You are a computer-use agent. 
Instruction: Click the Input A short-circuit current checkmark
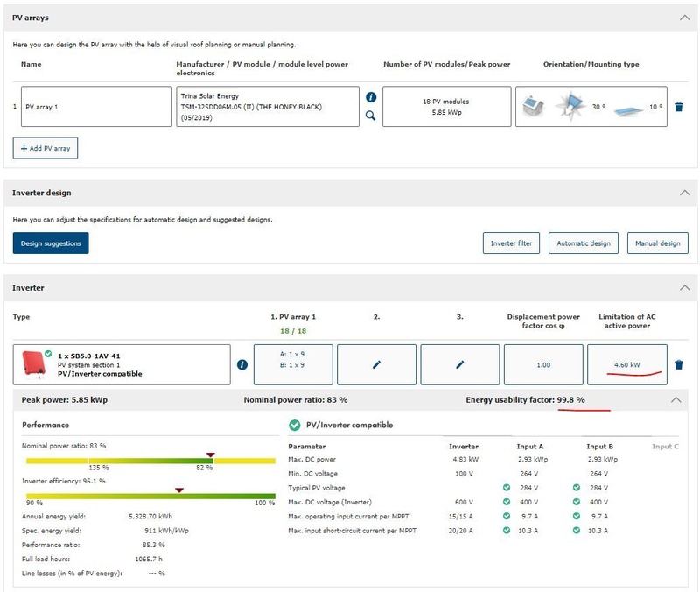pos(507,531)
